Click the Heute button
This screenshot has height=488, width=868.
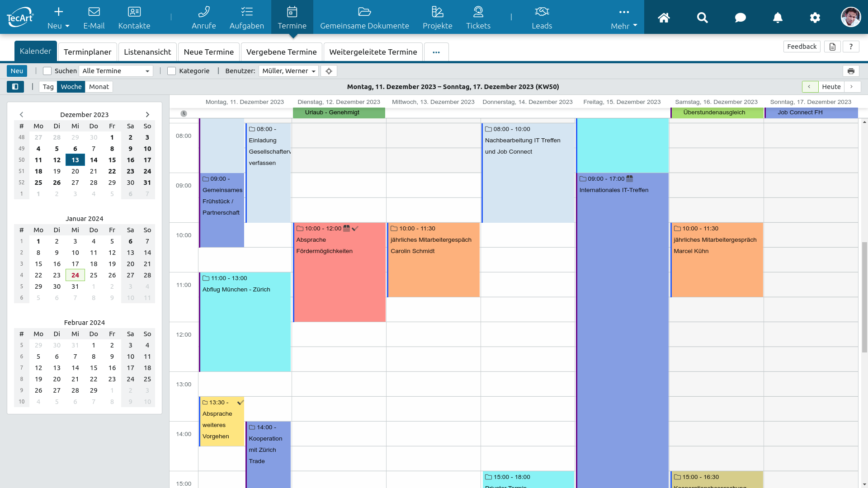click(831, 87)
